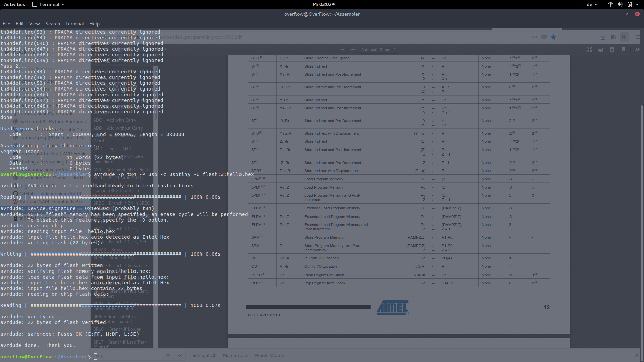Open the Edit menu
The image size is (644, 362).
point(20,24)
